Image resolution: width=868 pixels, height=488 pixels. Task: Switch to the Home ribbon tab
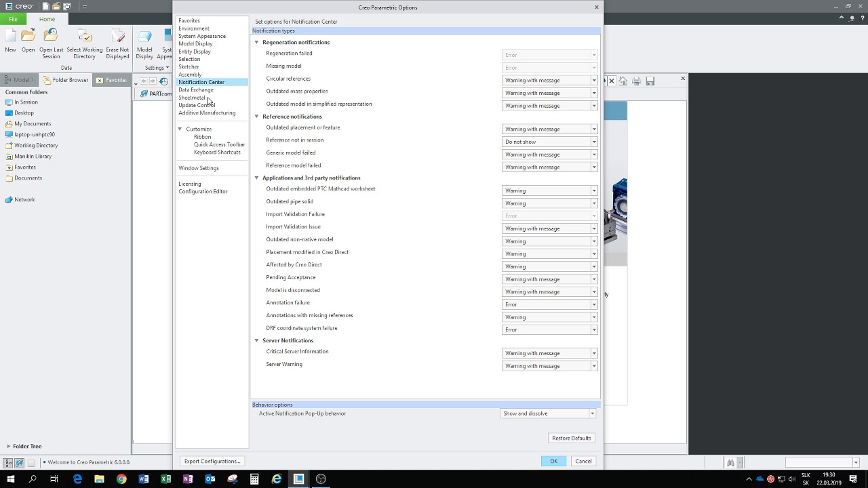[47, 19]
